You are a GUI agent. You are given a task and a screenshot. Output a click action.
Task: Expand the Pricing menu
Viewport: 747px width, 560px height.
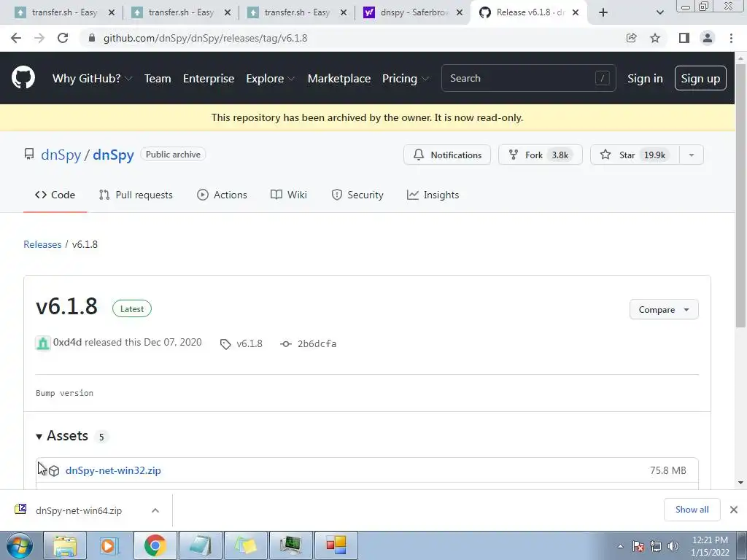[405, 79]
